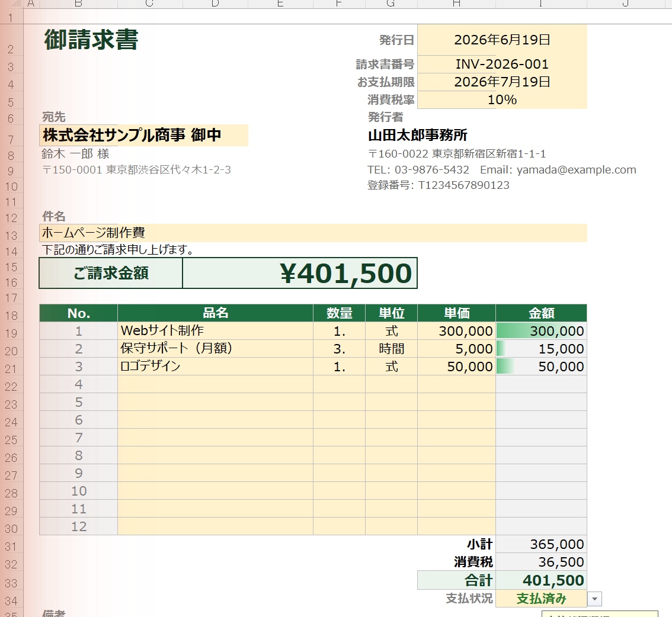
Task: Click the 小計 label
Action: click(479, 544)
